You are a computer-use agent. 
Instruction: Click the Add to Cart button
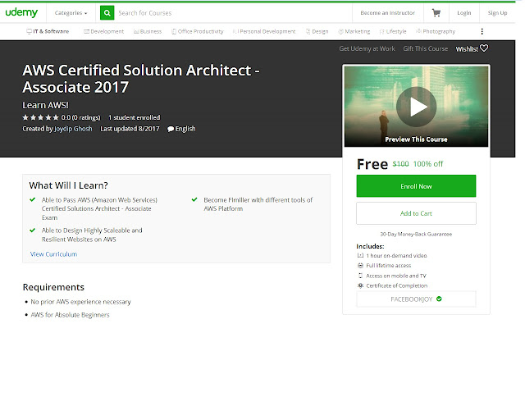[x=416, y=213]
